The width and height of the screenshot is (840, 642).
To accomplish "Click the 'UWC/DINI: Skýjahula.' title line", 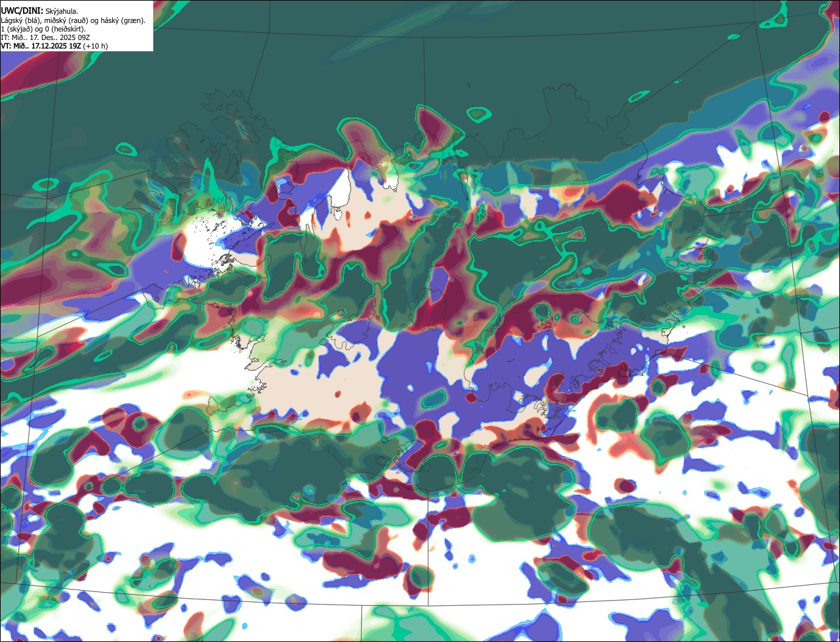I will coord(40,11).
